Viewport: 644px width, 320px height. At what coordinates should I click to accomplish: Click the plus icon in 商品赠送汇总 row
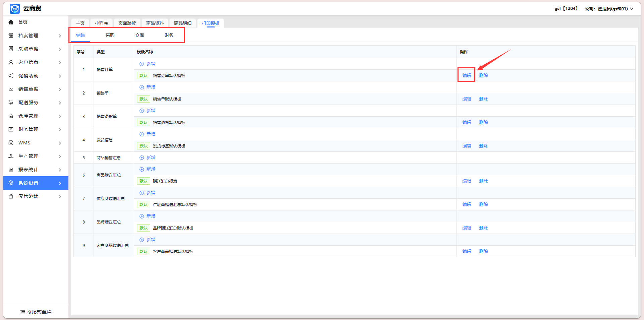[142, 169]
